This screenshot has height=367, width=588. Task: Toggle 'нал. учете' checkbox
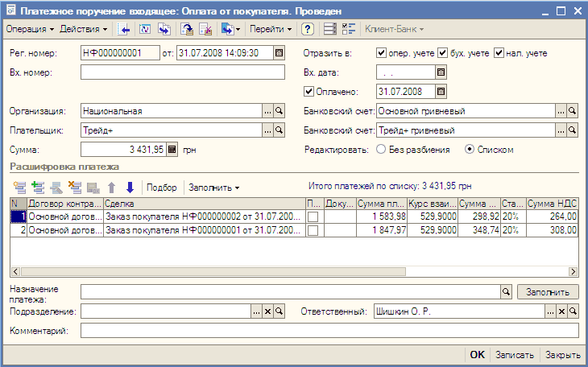499,53
